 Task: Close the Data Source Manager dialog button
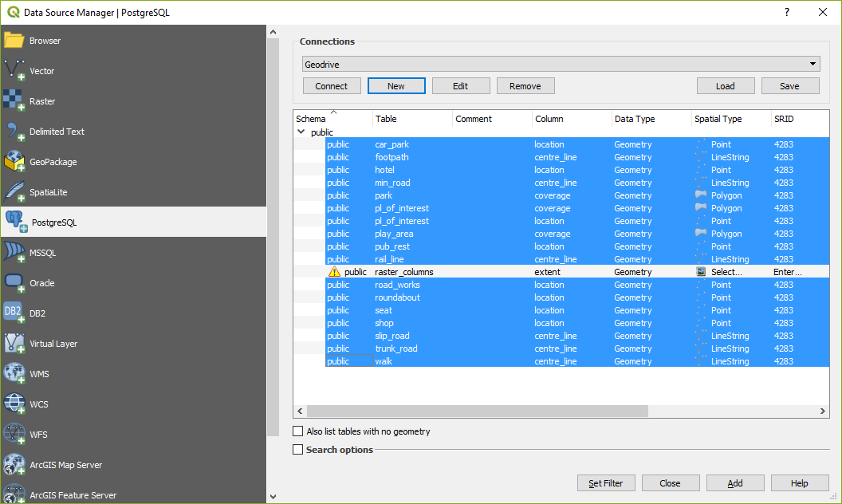(670, 483)
